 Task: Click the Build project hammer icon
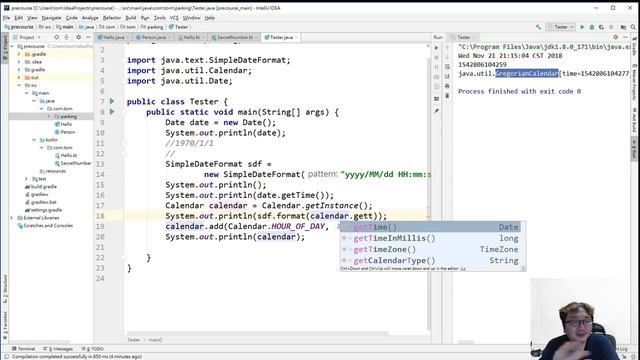tap(538, 27)
